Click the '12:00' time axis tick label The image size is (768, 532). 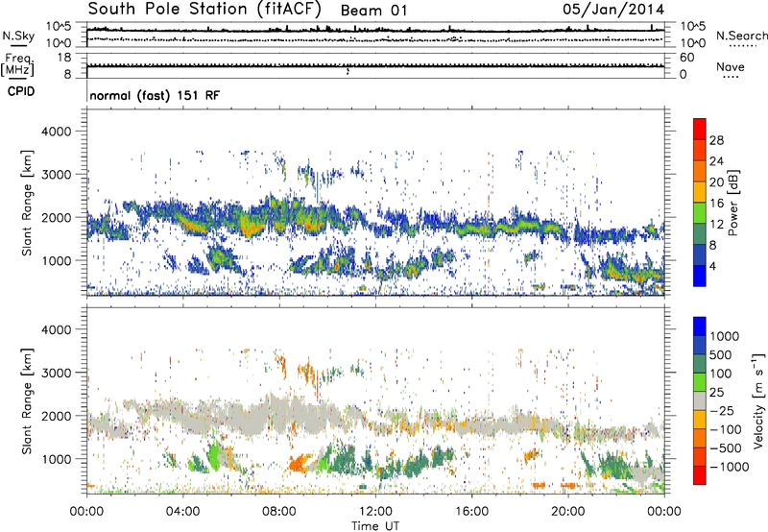(375, 512)
